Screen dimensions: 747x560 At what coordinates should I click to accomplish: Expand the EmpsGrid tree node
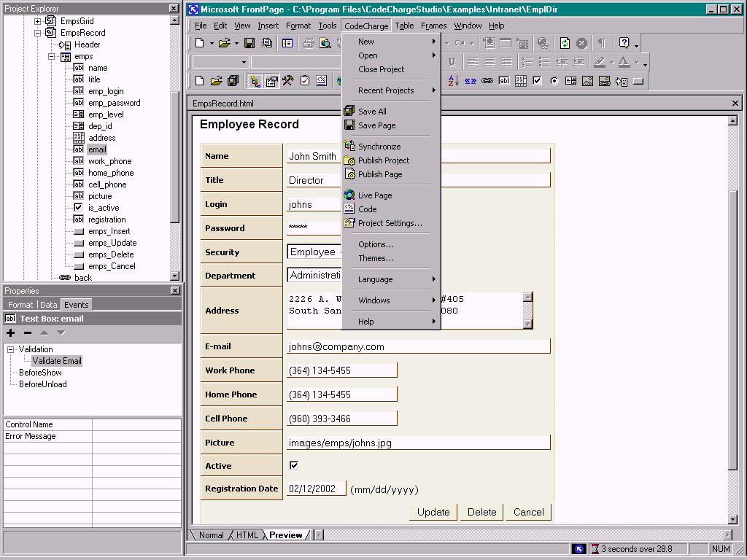tap(38, 21)
